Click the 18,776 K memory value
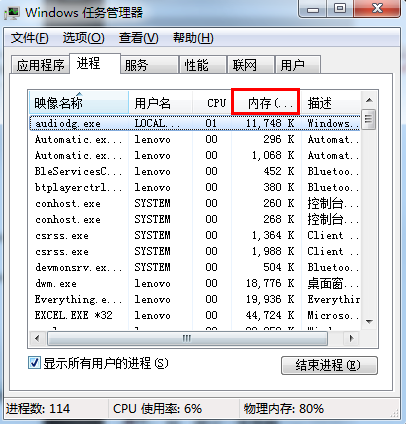406x424 pixels. (x=270, y=283)
